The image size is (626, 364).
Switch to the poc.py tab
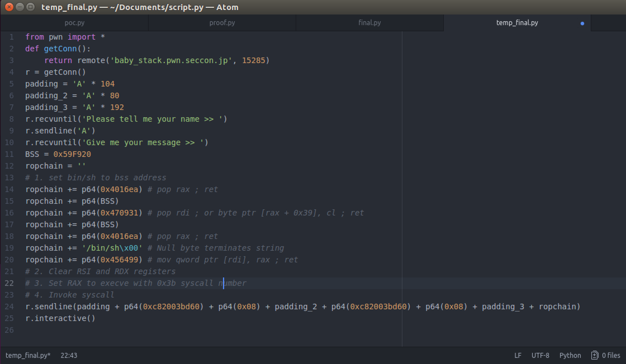(x=74, y=23)
